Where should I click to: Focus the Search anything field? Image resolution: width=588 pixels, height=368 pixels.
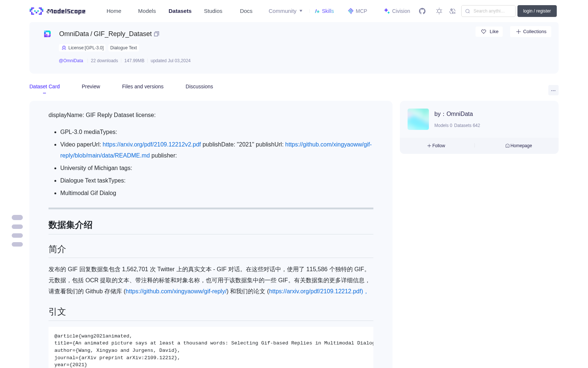pyautogui.click(x=488, y=11)
